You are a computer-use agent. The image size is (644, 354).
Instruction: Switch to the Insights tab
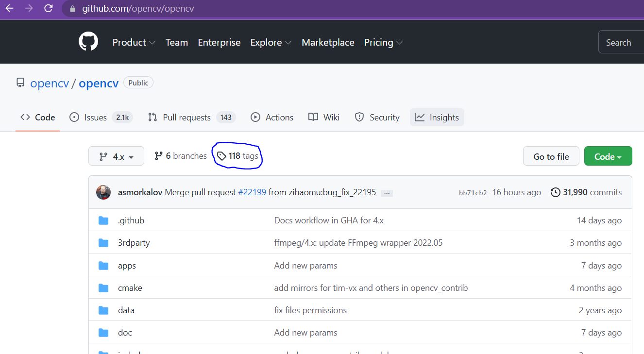tap(437, 117)
